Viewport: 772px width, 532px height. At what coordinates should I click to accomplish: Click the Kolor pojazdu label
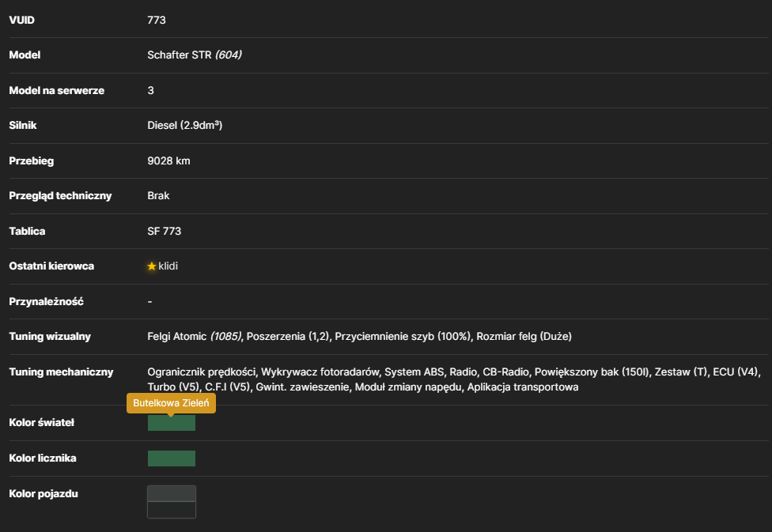[x=44, y=493]
